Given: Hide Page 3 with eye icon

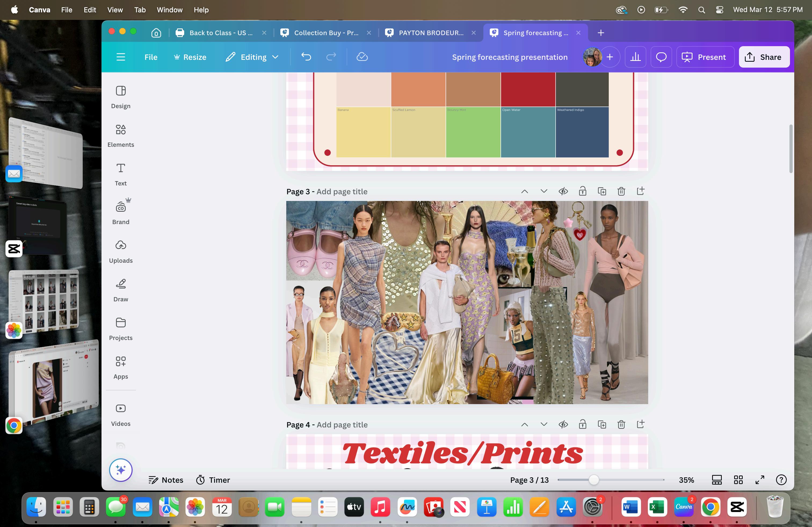Looking at the screenshot, I should pyautogui.click(x=563, y=191).
